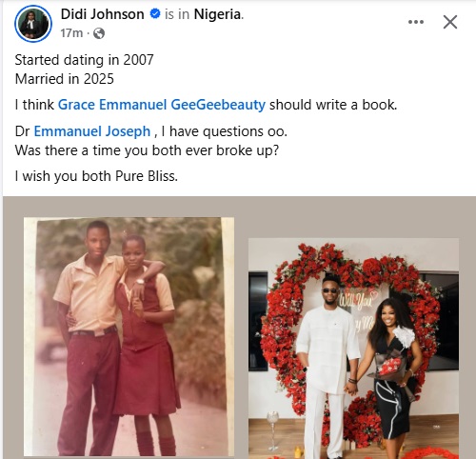
Task: Click the 'Started dating in 2007' text
Action: [85, 60]
